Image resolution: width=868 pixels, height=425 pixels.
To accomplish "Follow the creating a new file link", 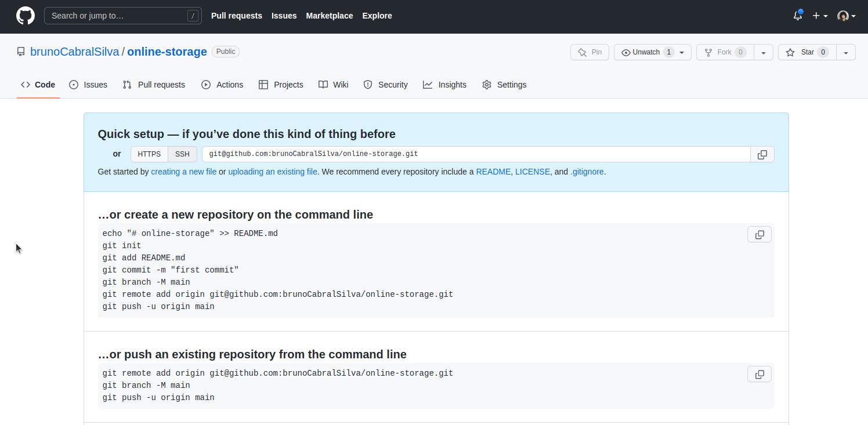I will click(x=184, y=172).
